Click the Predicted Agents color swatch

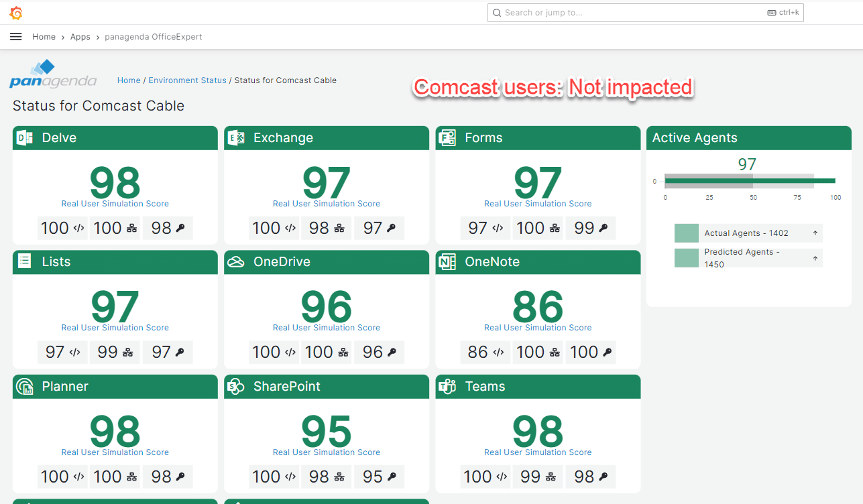click(687, 258)
